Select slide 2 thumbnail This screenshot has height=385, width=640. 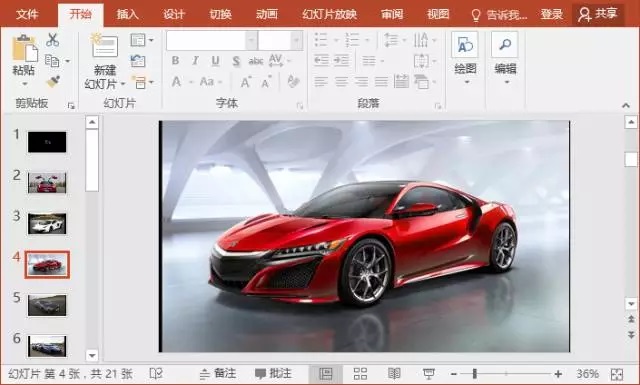point(47,182)
